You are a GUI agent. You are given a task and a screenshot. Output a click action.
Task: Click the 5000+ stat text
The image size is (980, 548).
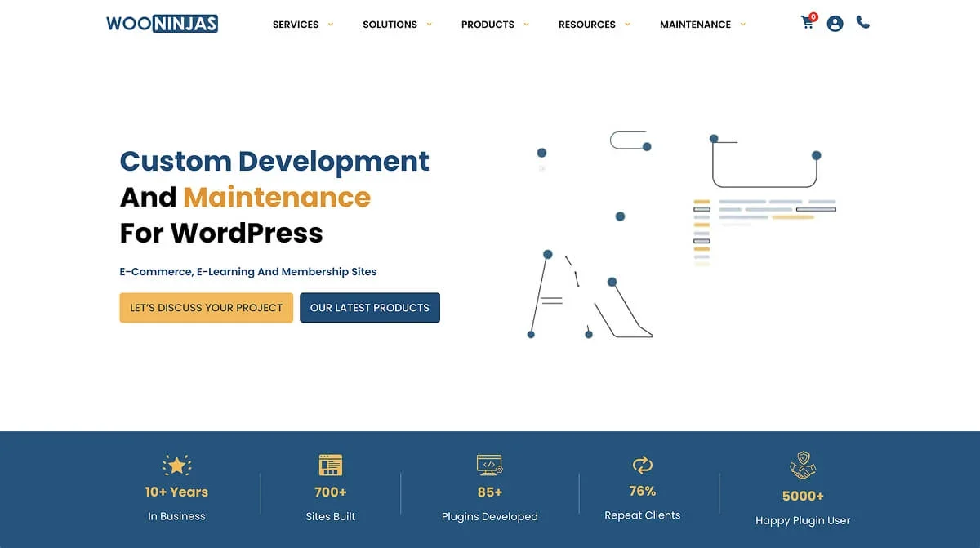coord(803,496)
